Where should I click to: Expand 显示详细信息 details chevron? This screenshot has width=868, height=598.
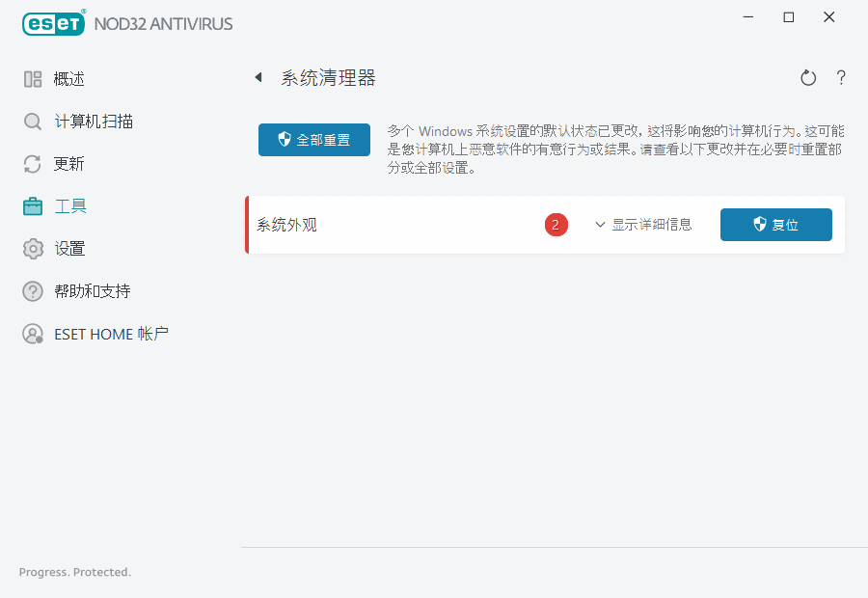(600, 225)
